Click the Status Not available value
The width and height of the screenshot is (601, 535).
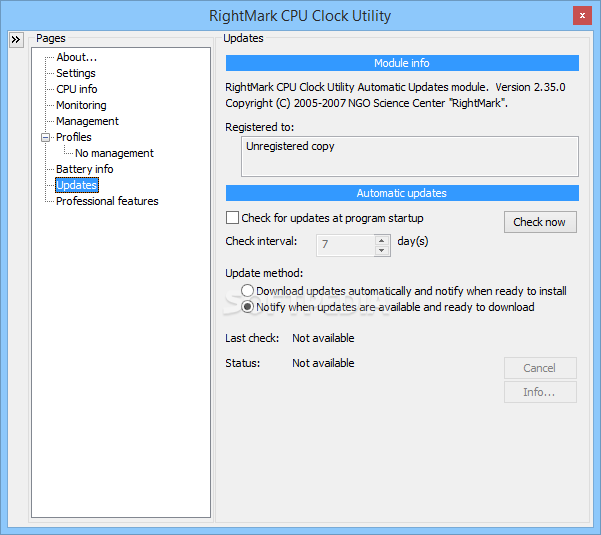[323, 363]
